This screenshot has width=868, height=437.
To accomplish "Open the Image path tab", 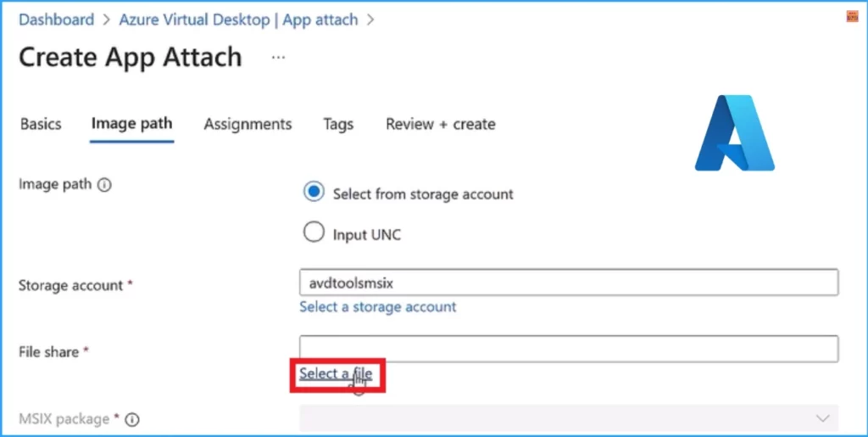I will [x=131, y=124].
